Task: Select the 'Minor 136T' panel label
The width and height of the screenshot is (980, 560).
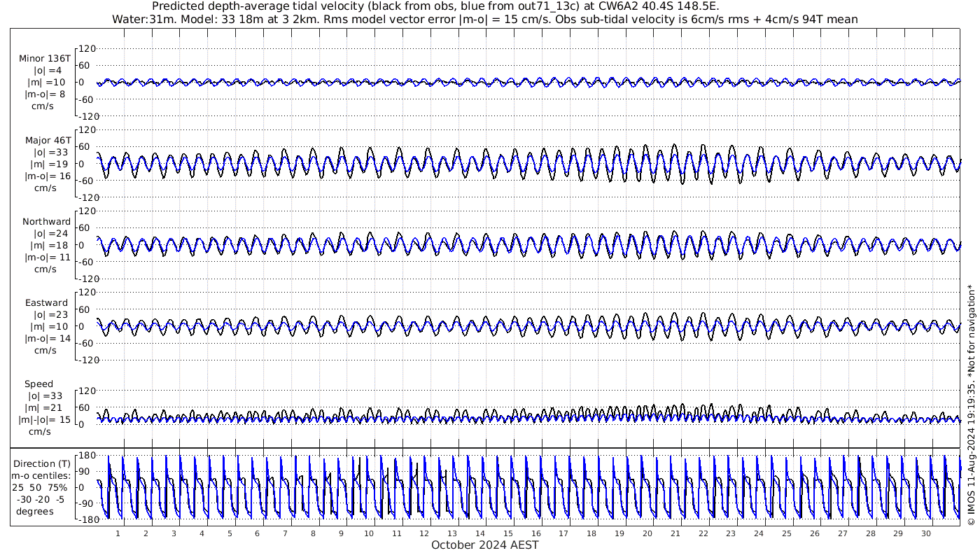Action: coord(45,58)
